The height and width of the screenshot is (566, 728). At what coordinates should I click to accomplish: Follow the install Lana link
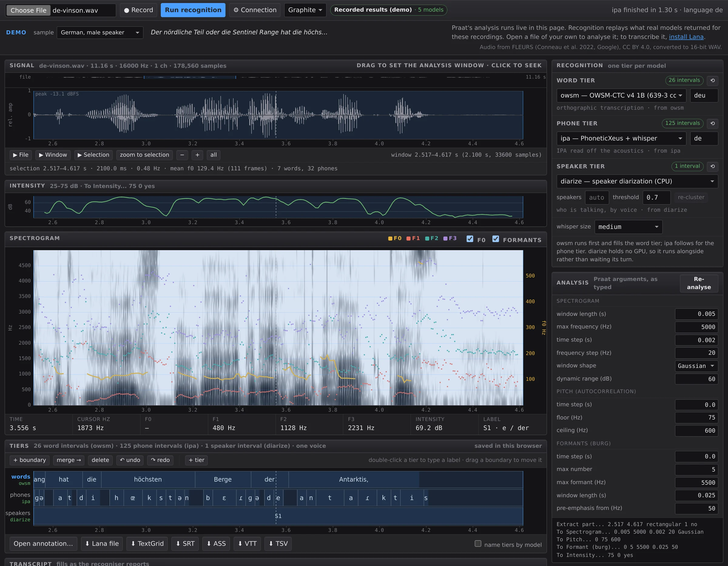tap(686, 37)
